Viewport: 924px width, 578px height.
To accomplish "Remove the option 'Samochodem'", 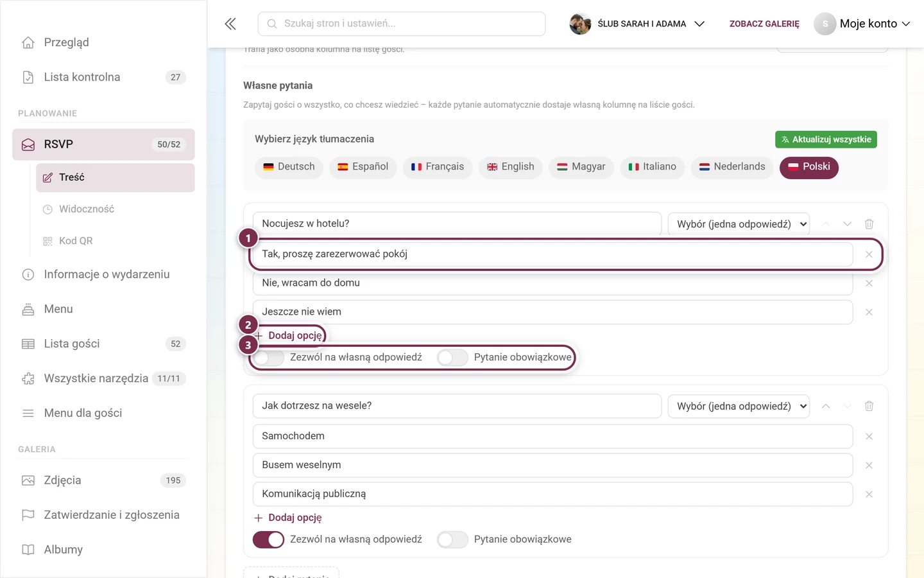I will (869, 437).
